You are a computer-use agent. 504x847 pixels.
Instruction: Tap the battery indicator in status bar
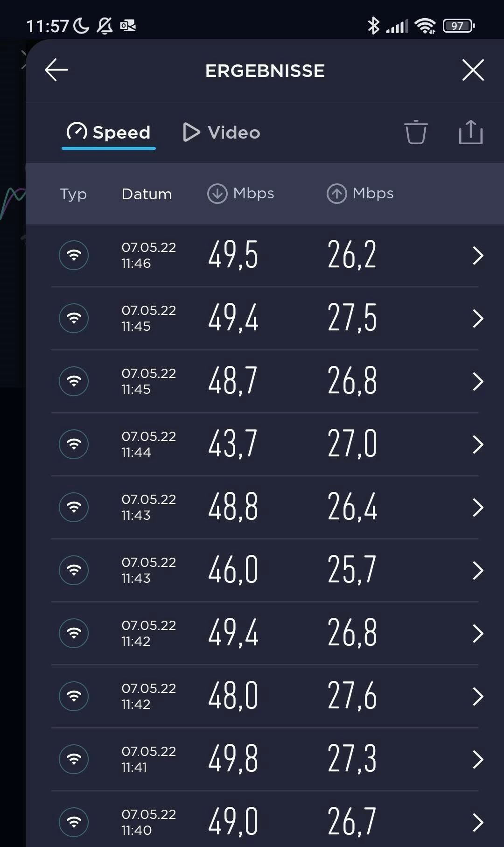click(458, 26)
